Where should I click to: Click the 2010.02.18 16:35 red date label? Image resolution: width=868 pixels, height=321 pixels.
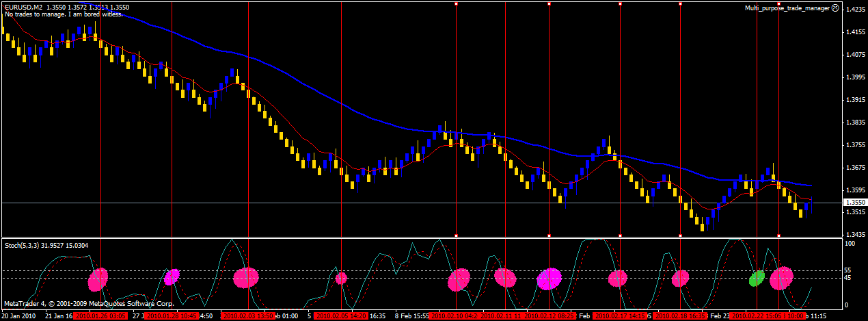tap(680, 316)
